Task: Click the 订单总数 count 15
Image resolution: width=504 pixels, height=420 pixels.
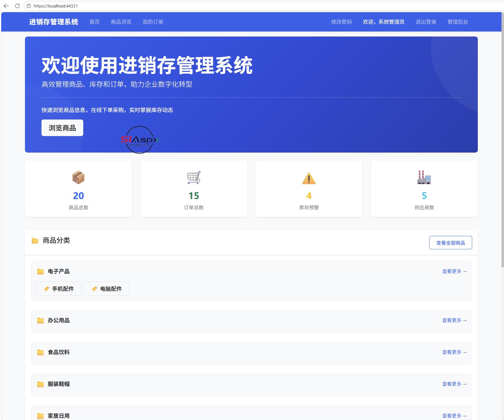Action: 194,196
